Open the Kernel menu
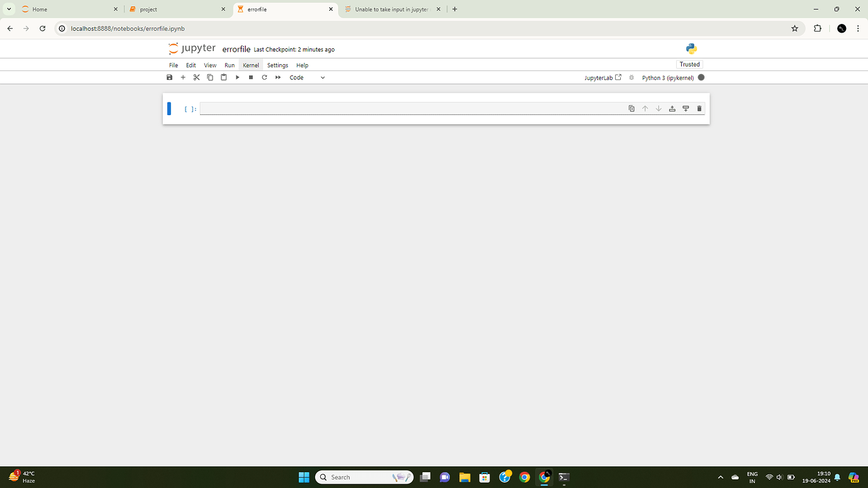 pyautogui.click(x=251, y=65)
